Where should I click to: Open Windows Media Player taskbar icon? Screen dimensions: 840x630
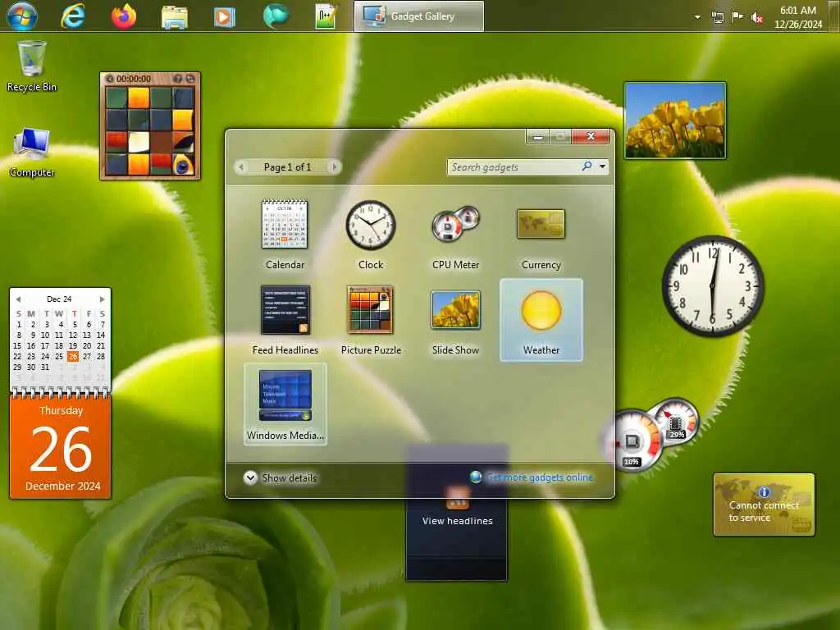pos(225,16)
